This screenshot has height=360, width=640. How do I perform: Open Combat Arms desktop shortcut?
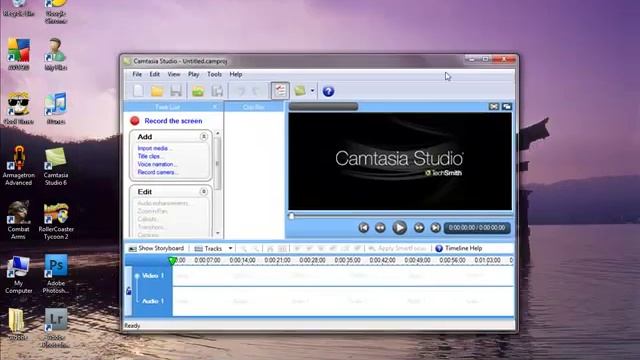(x=18, y=220)
